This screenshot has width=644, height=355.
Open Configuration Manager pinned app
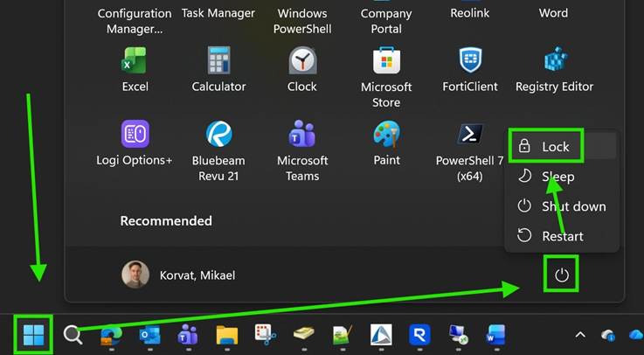[135, 20]
